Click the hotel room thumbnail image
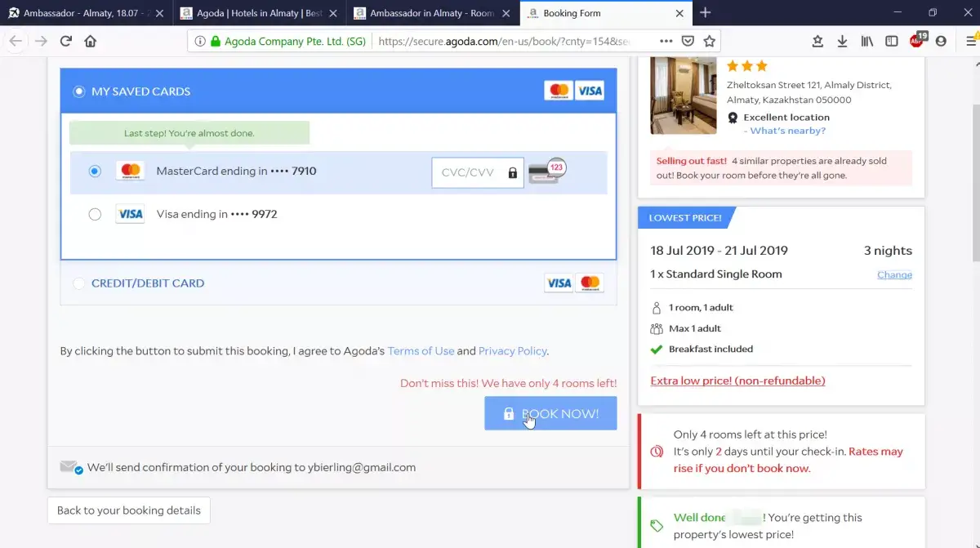Image resolution: width=980 pixels, height=548 pixels. pos(684,95)
